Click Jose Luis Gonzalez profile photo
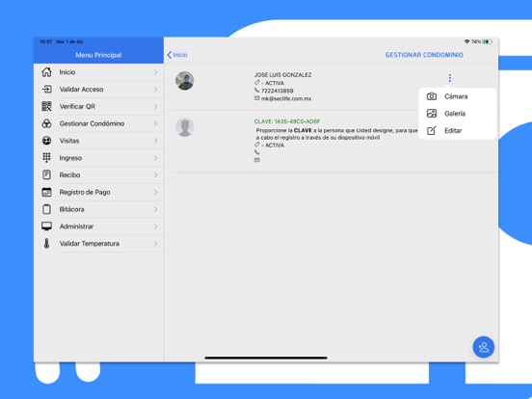532x399 pixels. point(185,81)
